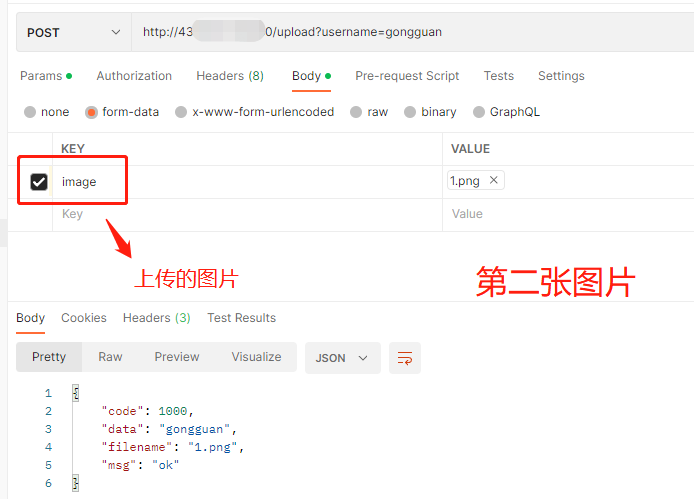Screen dimensions: 694x499
Task: Open the Authorization tab
Action: coord(134,76)
